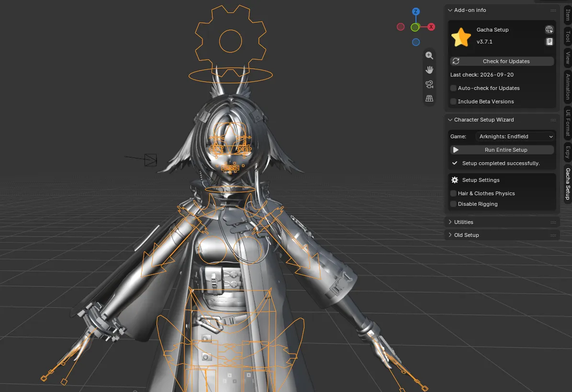Open the Game dropdown Arknights: Endfield
572x392 pixels.
[516, 136]
